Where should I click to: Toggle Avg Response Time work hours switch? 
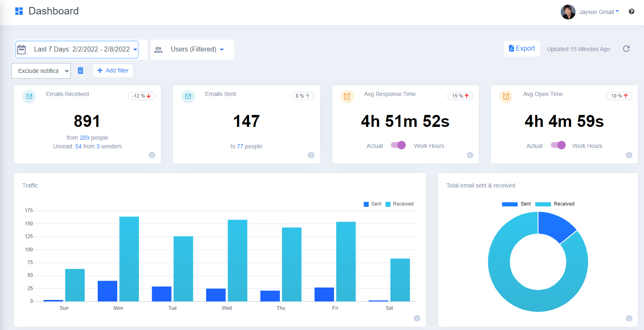(398, 145)
